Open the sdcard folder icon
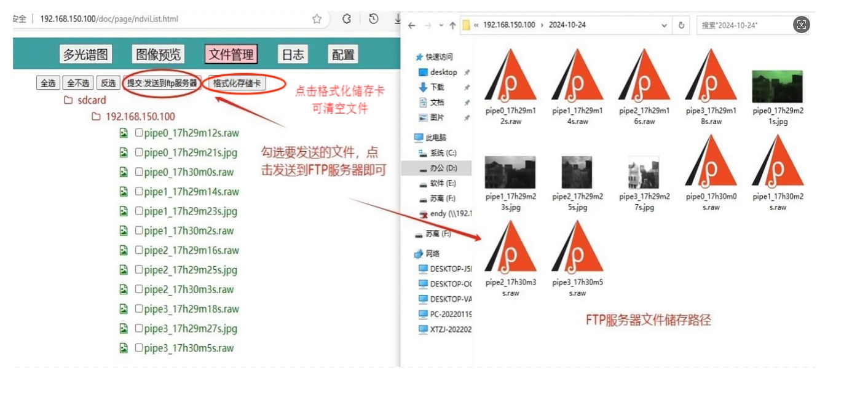 coord(68,100)
